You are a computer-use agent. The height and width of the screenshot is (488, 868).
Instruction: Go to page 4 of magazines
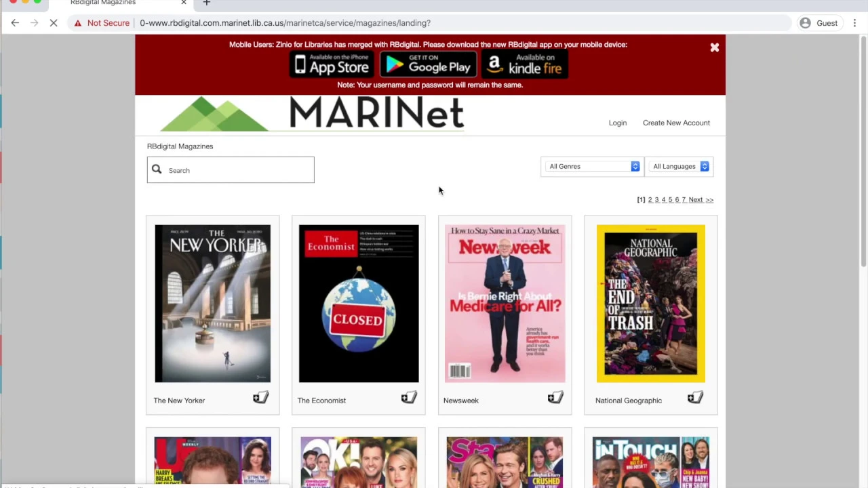[x=663, y=200]
